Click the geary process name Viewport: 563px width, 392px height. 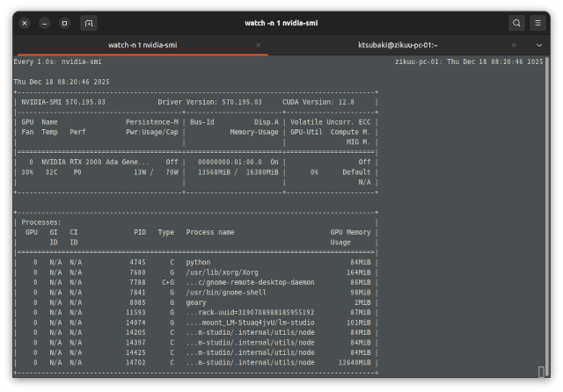click(x=197, y=301)
